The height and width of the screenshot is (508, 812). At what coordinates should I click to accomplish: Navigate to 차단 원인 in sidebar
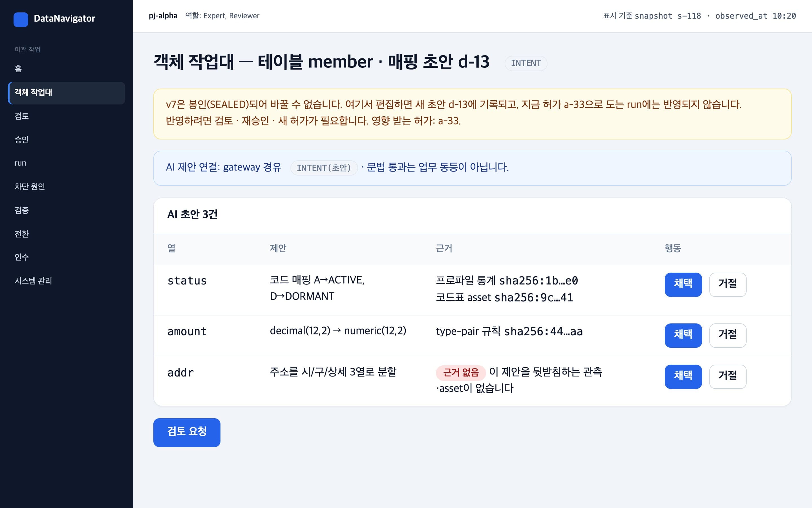coord(67,187)
